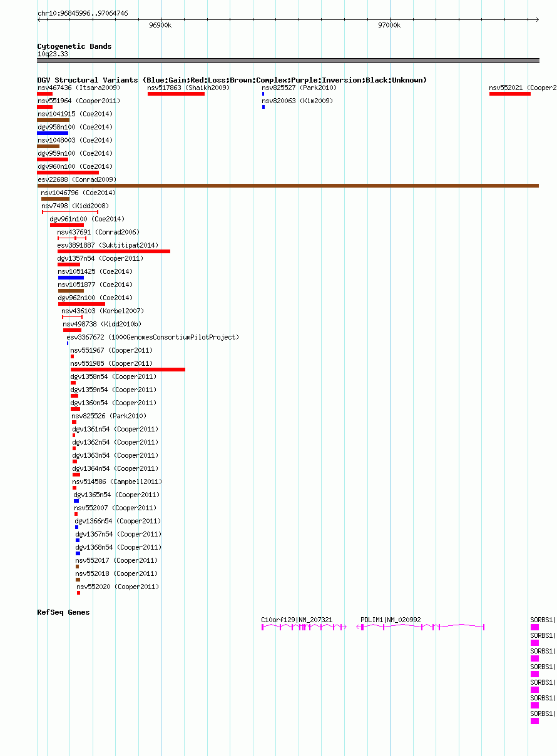
Task: Click the gray 10q23.33 cytogenetic band bar
Action: coord(288,61)
